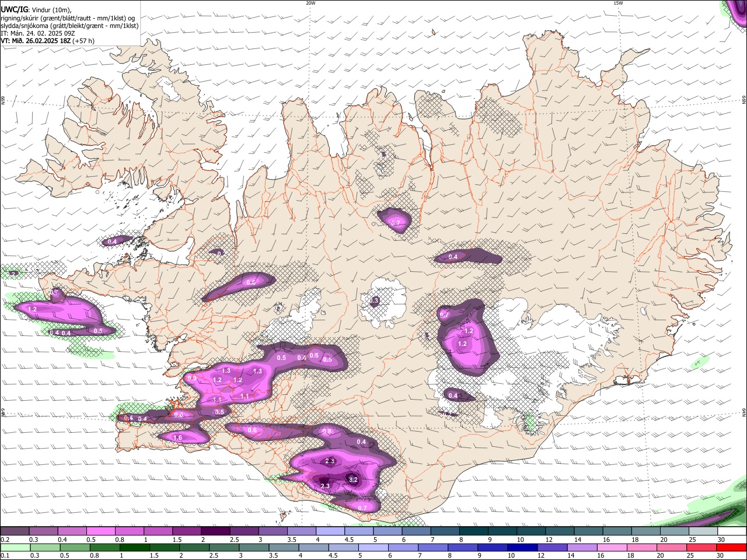Click the 'VT: Mið. 26.02.2025 18Z' valid time line
Image resolution: width=747 pixels, height=560 pixels.
47,41
